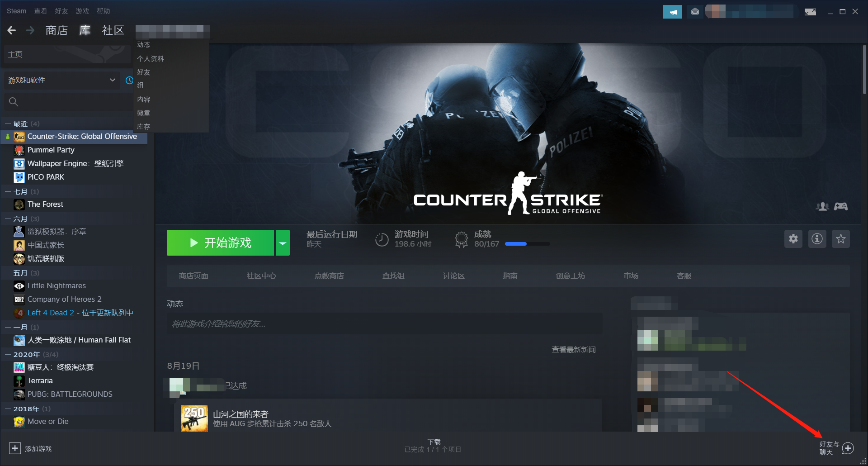
Task: Click the Add Game plus icon
Action: point(15,448)
